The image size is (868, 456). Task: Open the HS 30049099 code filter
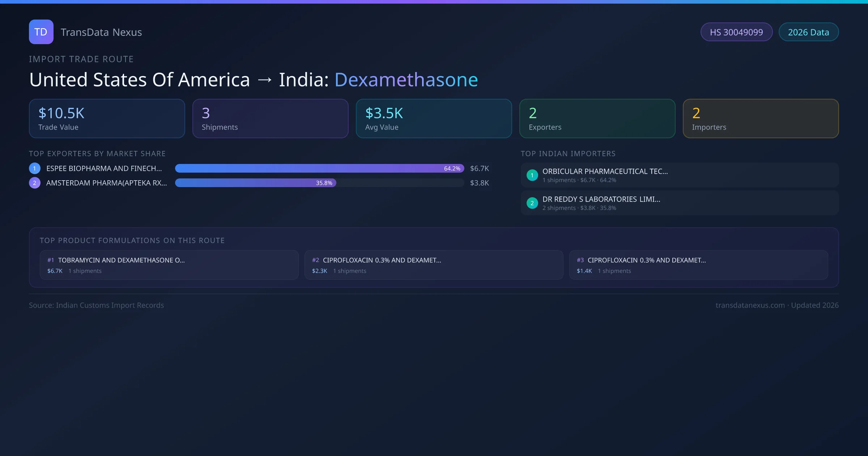[736, 32]
